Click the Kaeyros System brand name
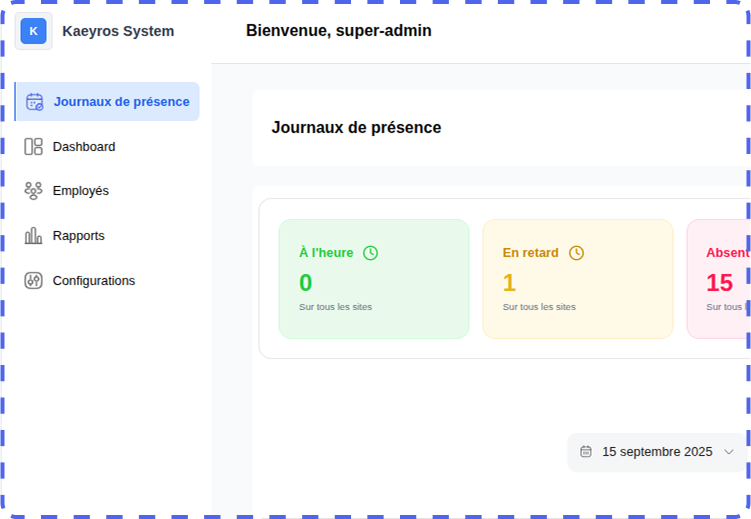Screen dimensions: 751x519 pyautogui.click(x=118, y=31)
